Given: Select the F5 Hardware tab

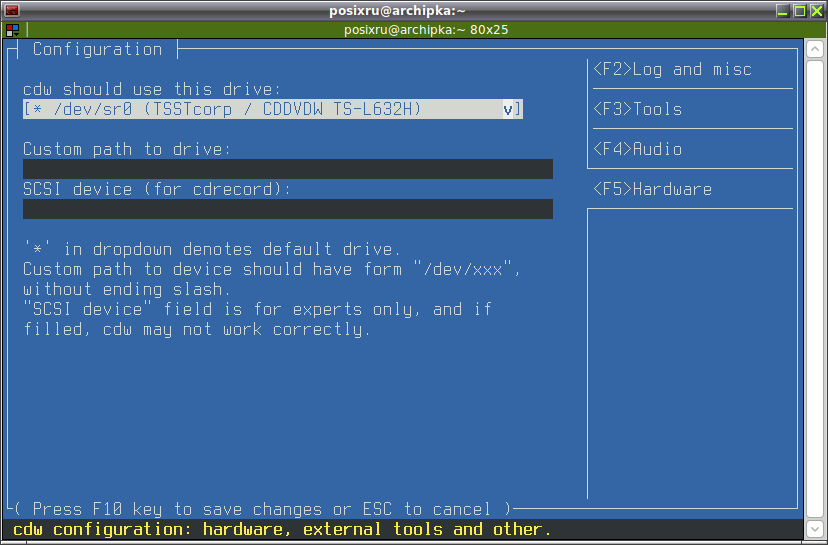Looking at the screenshot, I should click(652, 189).
